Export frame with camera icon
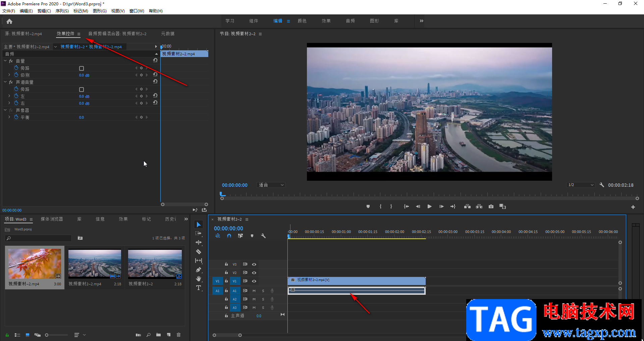Screen dimensions: 644x341 tap(491, 207)
